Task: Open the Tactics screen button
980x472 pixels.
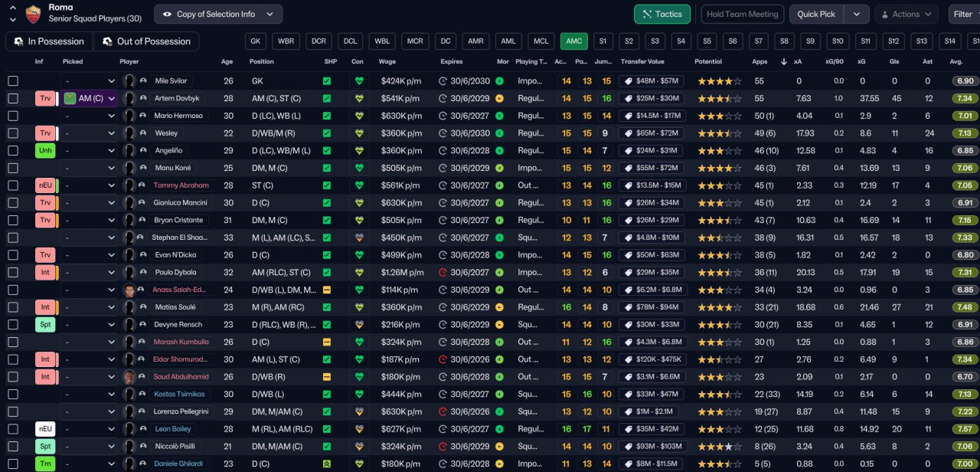Action: [x=662, y=14]
